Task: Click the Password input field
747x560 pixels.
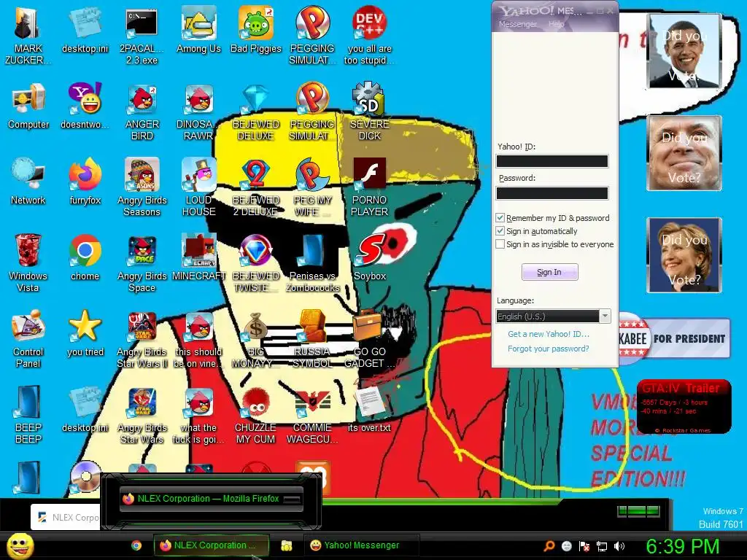Action: tap(552, 192)
